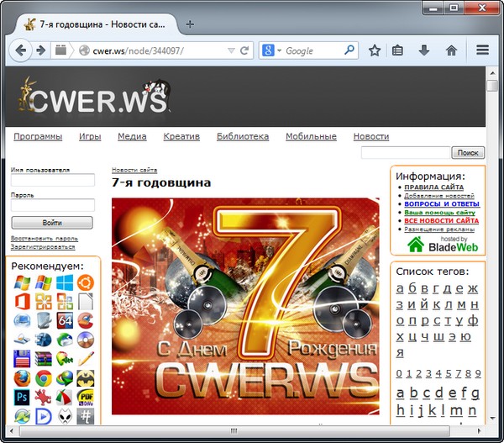Click the Google Chrome icon in sidebar
504x443 pixels.
point(43,377)
